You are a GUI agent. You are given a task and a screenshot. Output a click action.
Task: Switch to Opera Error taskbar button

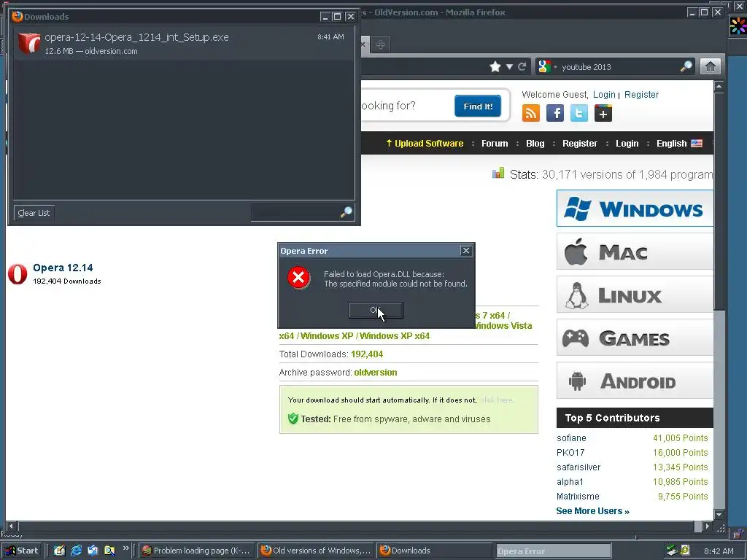[x=553, y=551]
